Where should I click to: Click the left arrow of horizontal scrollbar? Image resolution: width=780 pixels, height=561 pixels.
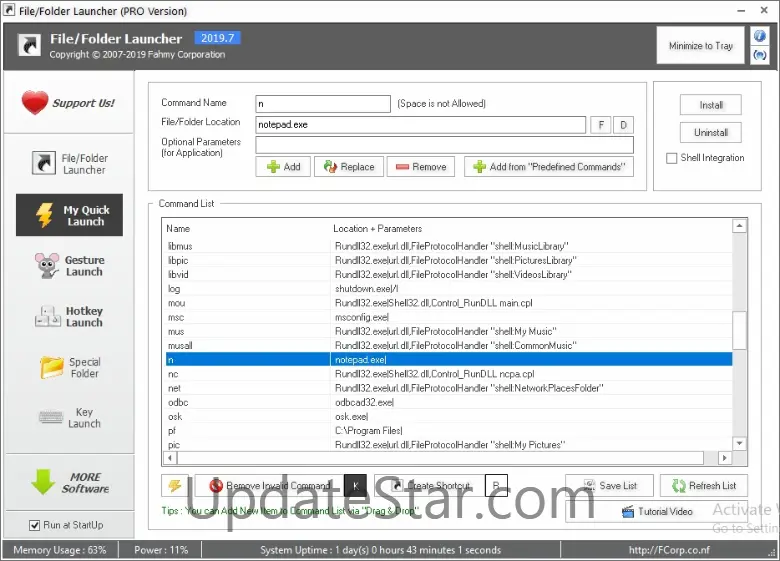[170, 458]
